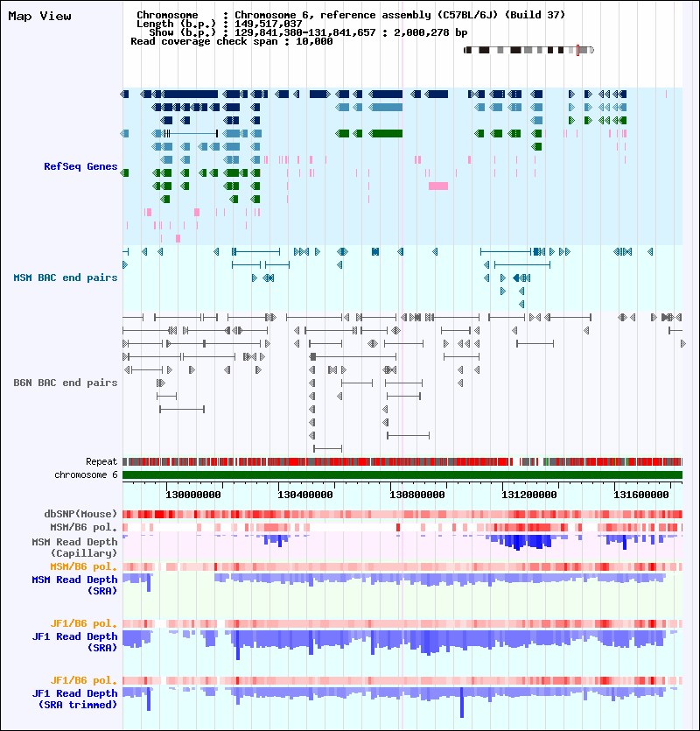Click the Repeat track label
The height and width of the screenshot is (731, 700).
101,462
